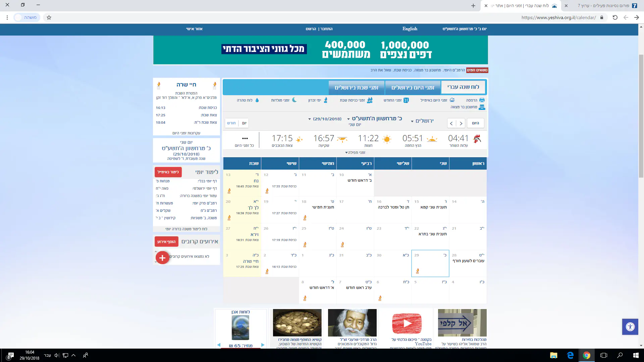Select the daily times in Jerusalem tab
Viewport: 644px width, 362px height.
[x=413, y=88]
